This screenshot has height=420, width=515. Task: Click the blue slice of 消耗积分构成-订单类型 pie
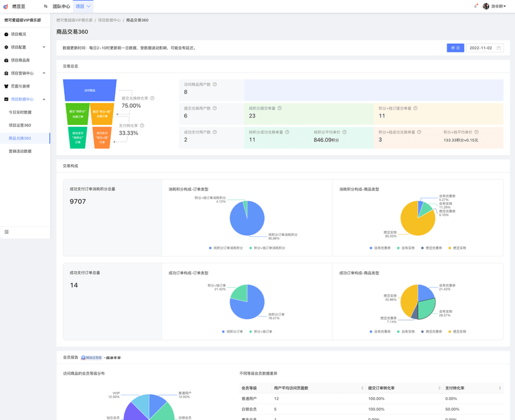coord(247,222)
